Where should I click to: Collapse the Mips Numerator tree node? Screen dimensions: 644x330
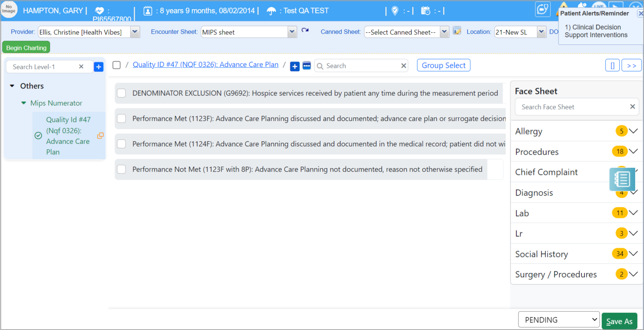pyautogui.click(x=24, y=103)
